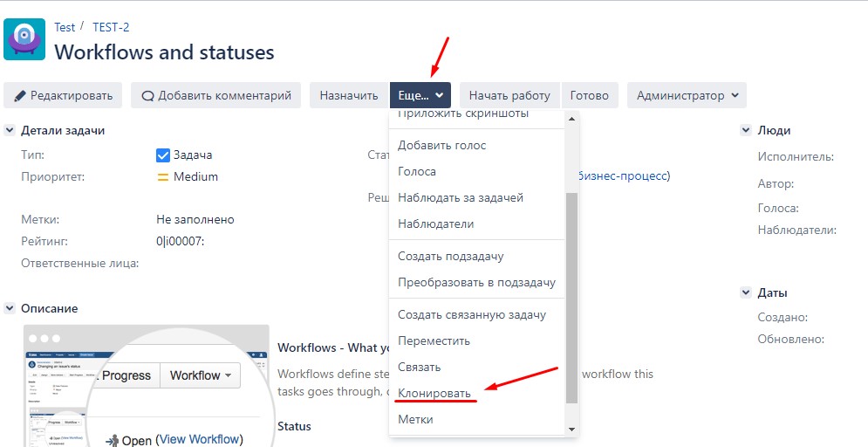Open the Администратор dropdown

pyautogui.click(x=687, y=95)
